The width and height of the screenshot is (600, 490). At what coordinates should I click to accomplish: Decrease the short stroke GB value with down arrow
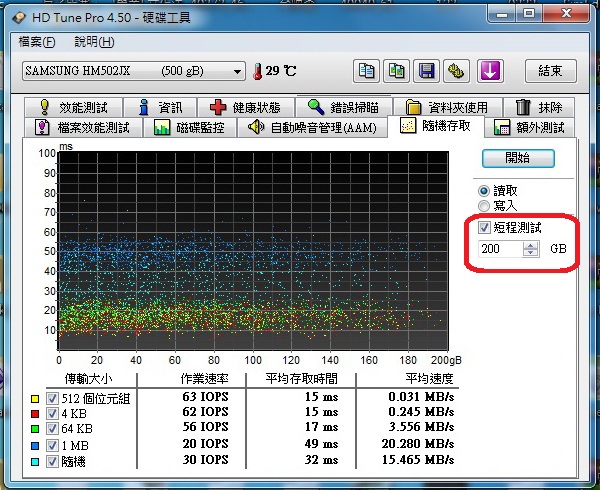pos(531,253)
